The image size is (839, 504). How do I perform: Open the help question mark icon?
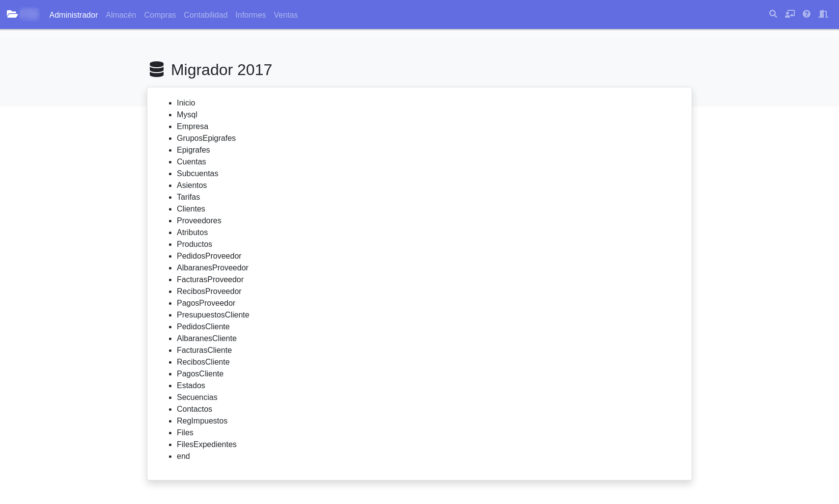pos(806,14)
